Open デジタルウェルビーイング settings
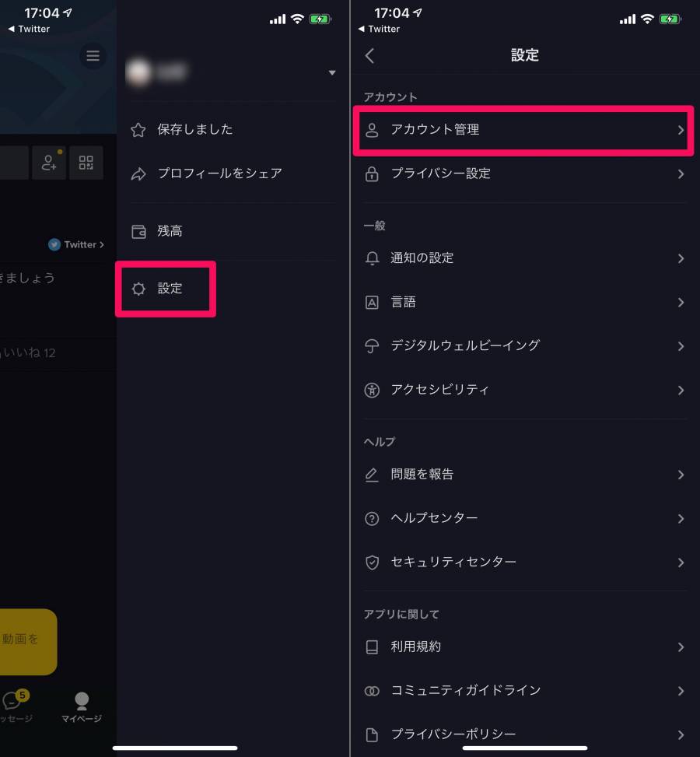 pyautogui.click(x=525, y=346)
